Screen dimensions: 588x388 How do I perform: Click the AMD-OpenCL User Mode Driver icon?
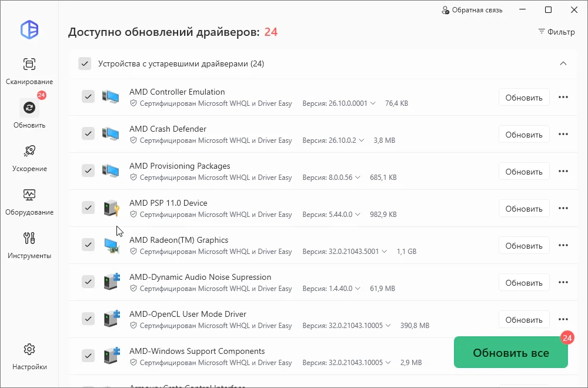(112, 319)
